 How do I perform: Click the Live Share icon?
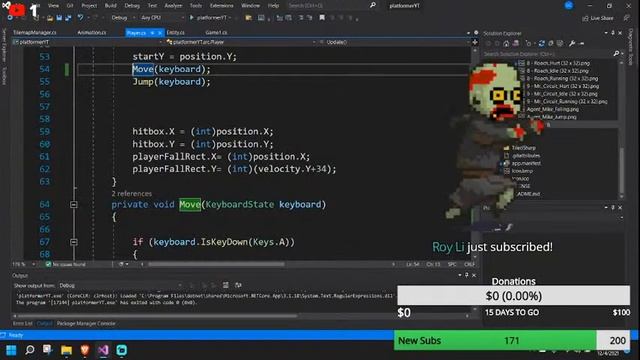585,18
